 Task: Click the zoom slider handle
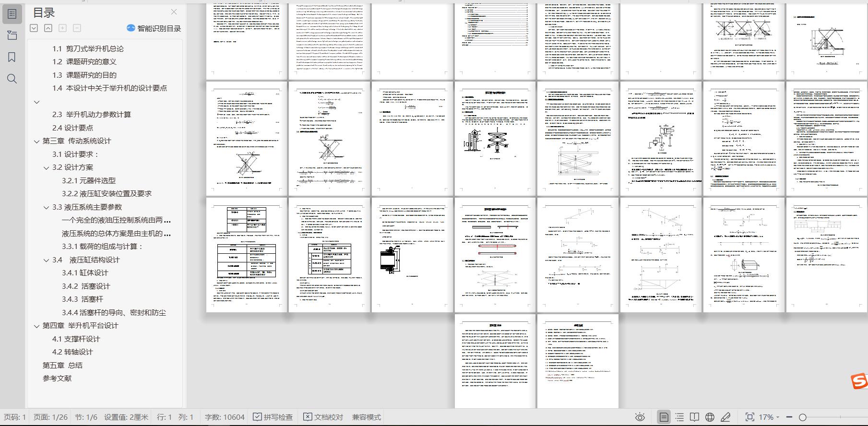[803, 417]
